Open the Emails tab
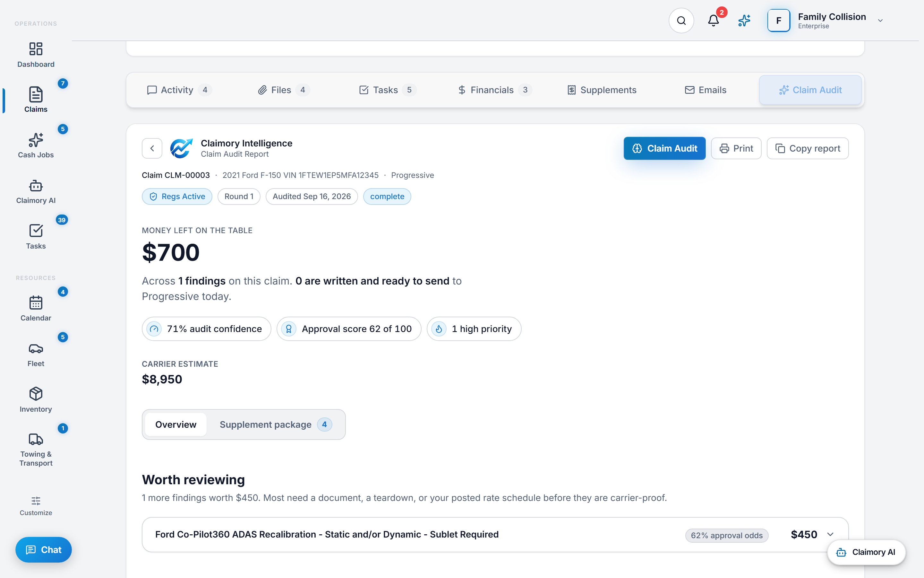 tap(705, 90)
